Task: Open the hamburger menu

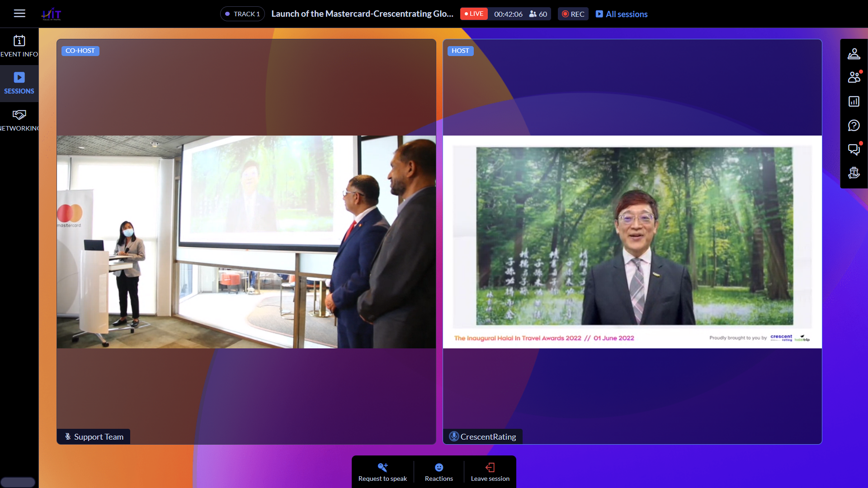Action: click(19, 14)
